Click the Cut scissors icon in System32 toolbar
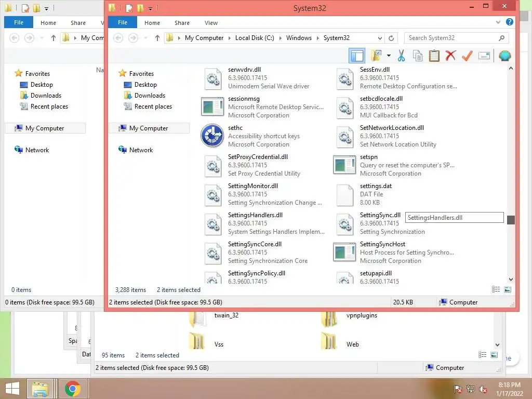532x399 pixels. coord(401,56)
